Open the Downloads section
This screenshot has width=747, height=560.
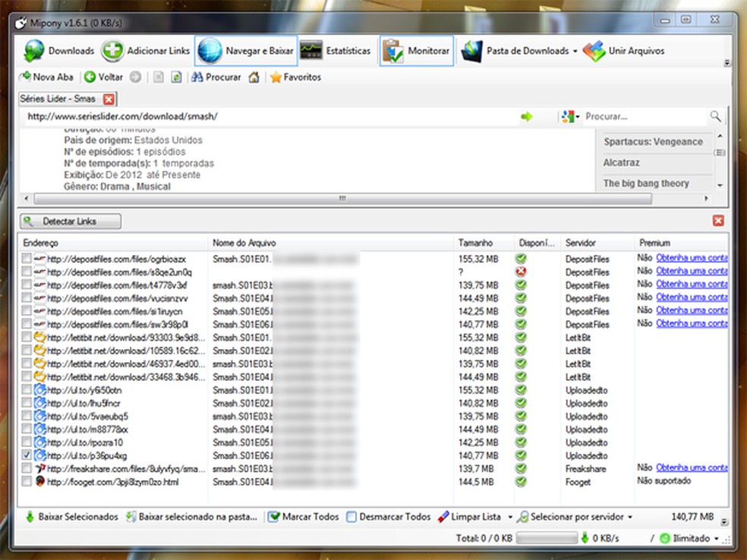pyautogui.click(x=59, y=51)
